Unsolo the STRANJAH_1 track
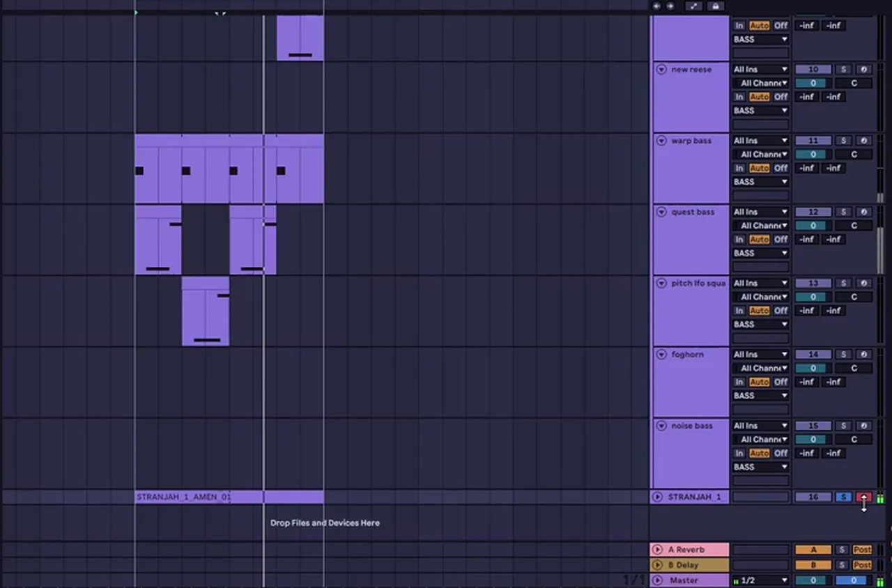Image resolution: width=892 pixels, height=588 pixels. (843, 497)
